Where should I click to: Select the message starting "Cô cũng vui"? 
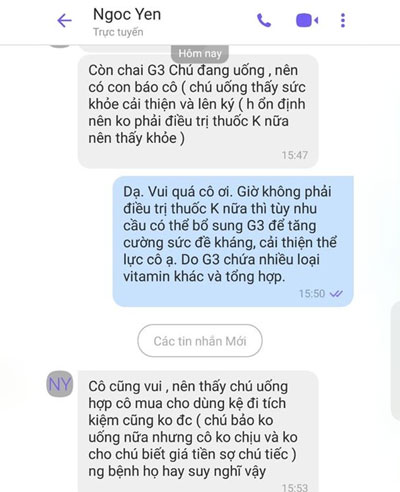(198, 431)
